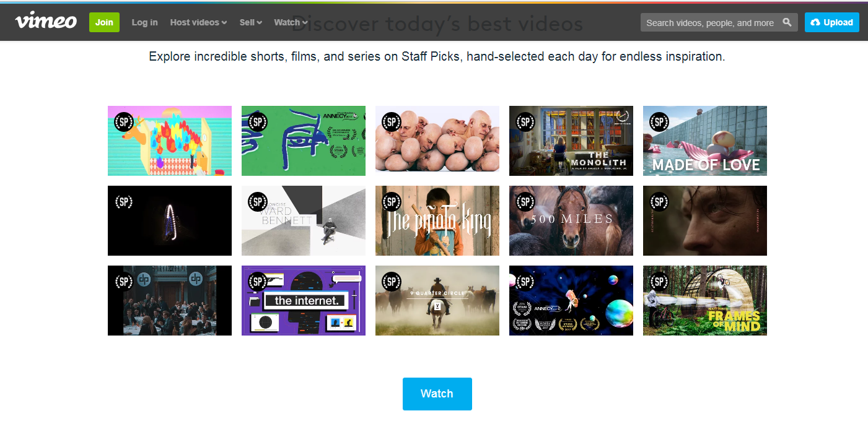
Task: Click the SP badge on 500 Miles thumbnail
Action: pyautogui.click(x=525, y=202)
